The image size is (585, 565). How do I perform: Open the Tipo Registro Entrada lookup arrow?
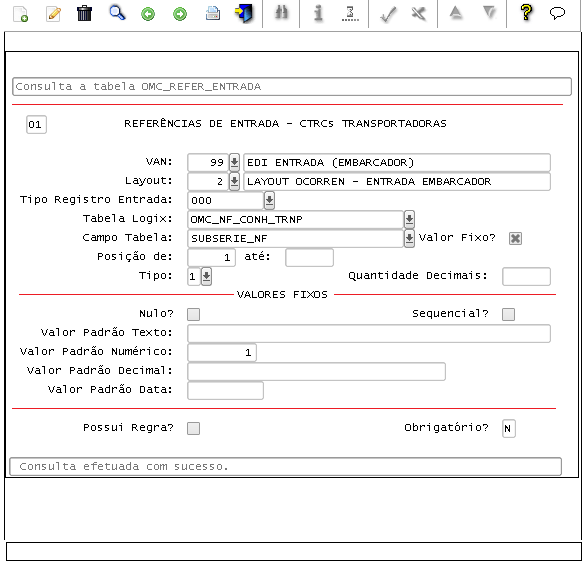[269, 200]
